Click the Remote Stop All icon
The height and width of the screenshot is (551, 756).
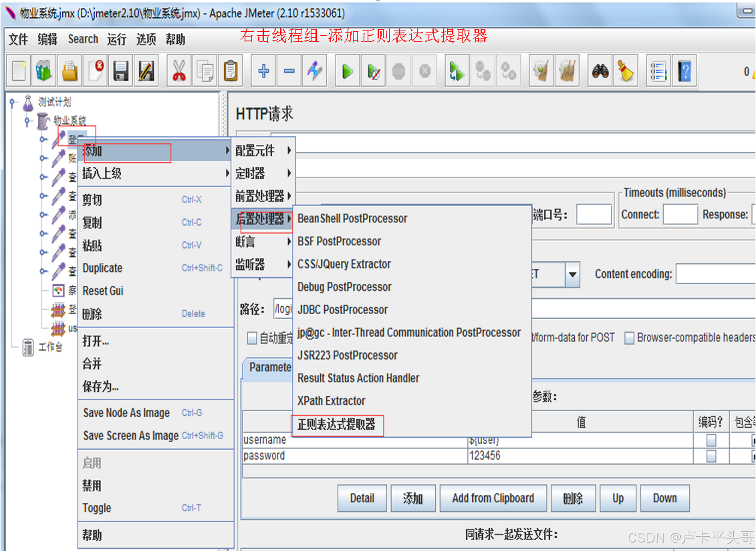point(483,71)
